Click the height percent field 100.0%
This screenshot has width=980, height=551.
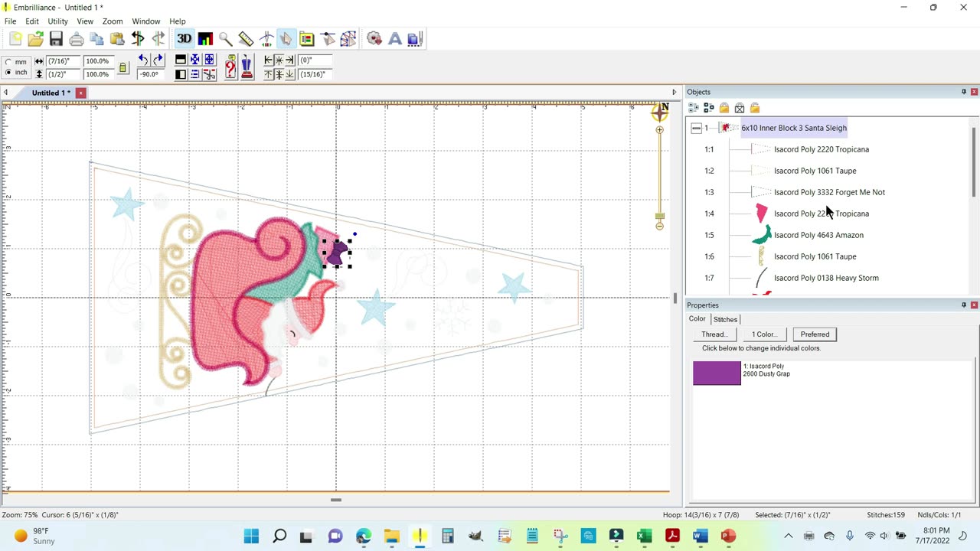point(97,74)
